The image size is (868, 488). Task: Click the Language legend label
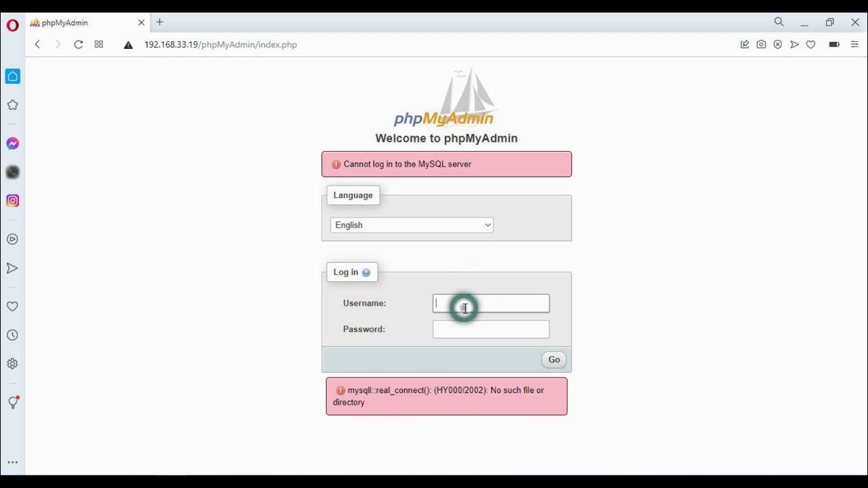click(353, 195)
